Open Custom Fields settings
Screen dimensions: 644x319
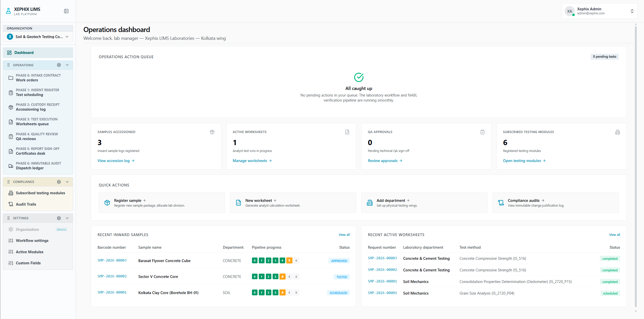point(38,263)
